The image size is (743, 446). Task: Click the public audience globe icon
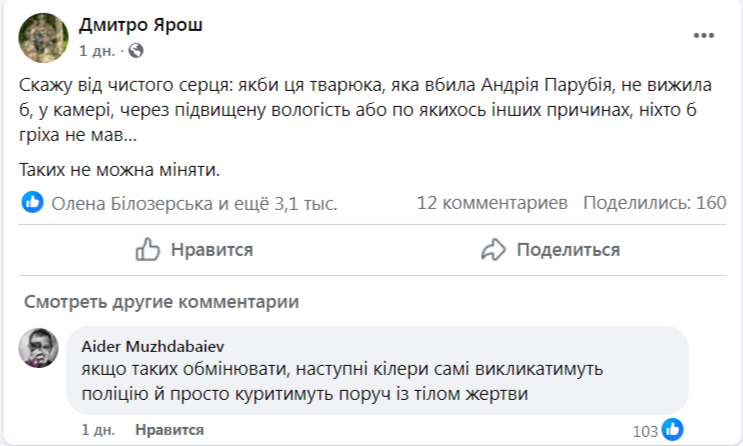coord(136,50)
